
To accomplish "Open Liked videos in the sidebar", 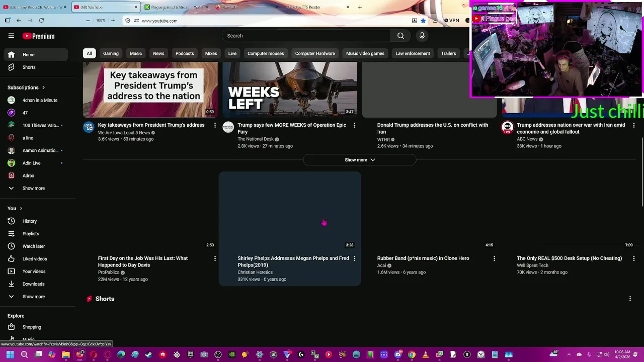I will coord(36,259).
